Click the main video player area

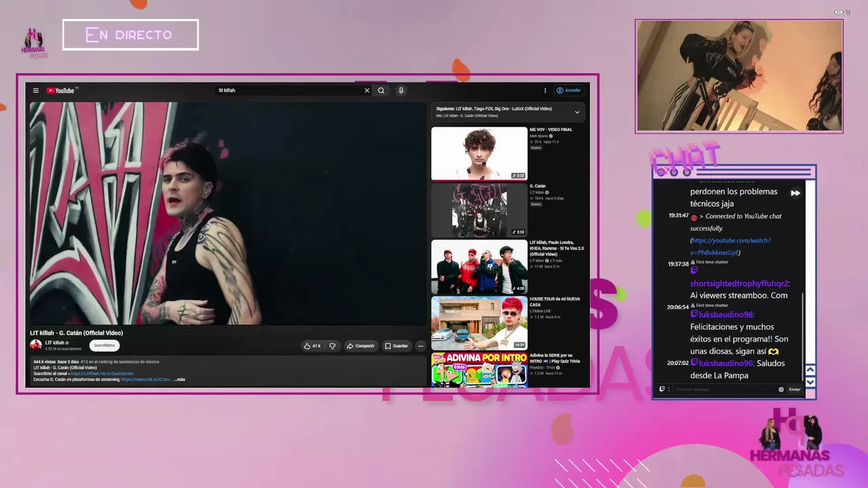coord(227,213)
